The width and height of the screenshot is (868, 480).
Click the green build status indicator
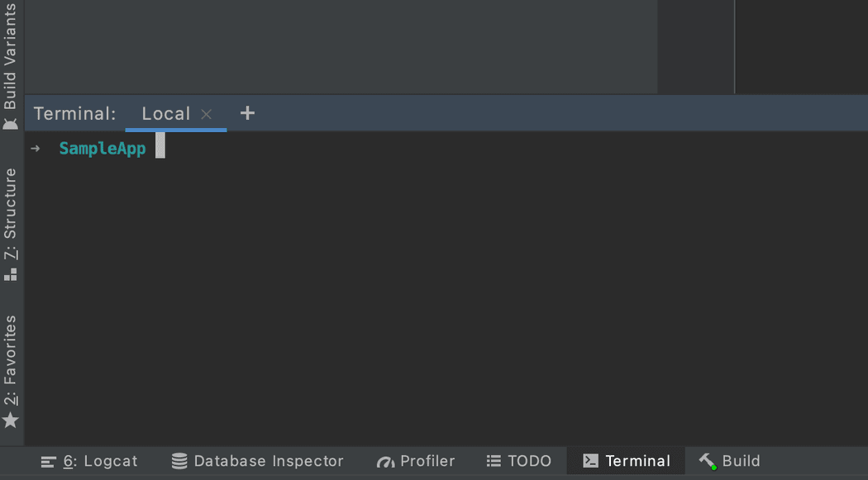tap(716, 468)
